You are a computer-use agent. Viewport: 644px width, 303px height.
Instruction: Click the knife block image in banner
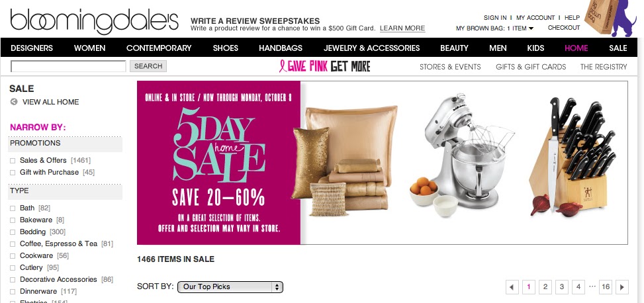(573, 156)
